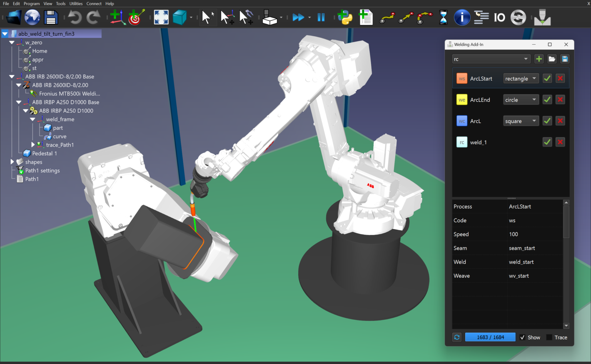Open the Set IO instruction tool
Screen dimensions: 591x364
499,17
